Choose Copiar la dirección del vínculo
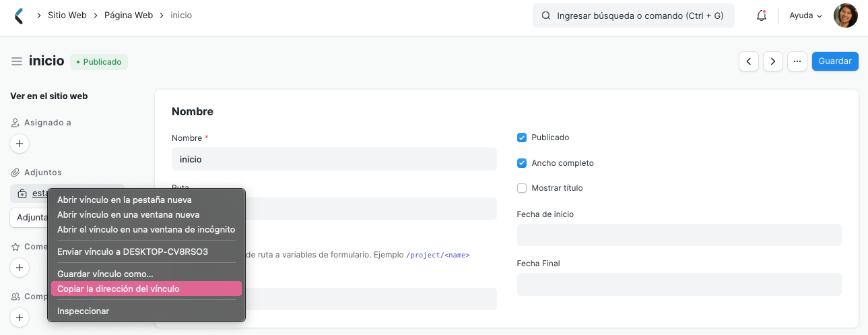This screenshot has height=335, width=868. coord(146,288)
